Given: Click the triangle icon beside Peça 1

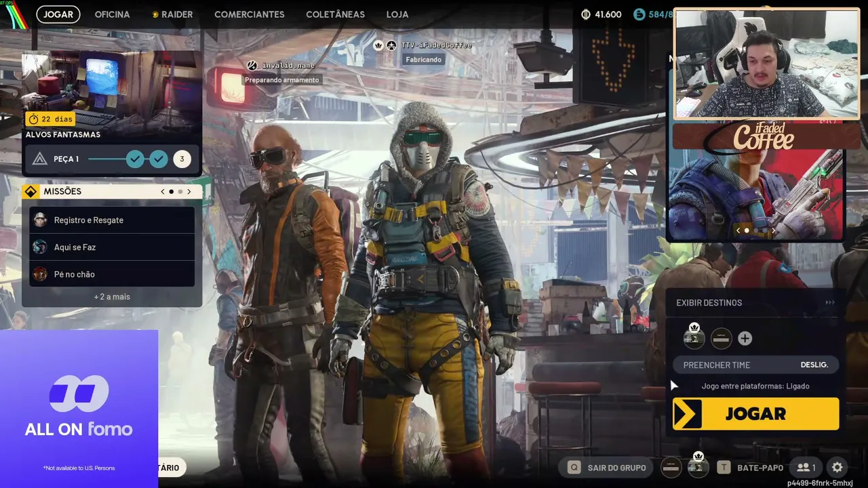Looking at the screenshot, I should [40, 159].
